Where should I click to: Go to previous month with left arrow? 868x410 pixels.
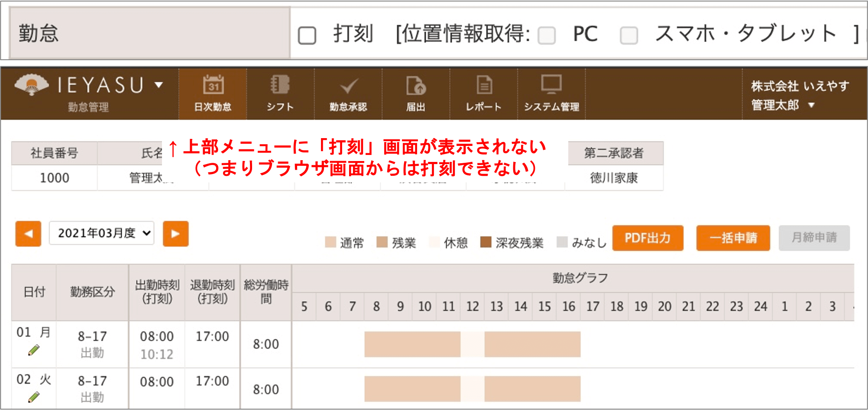28,234
